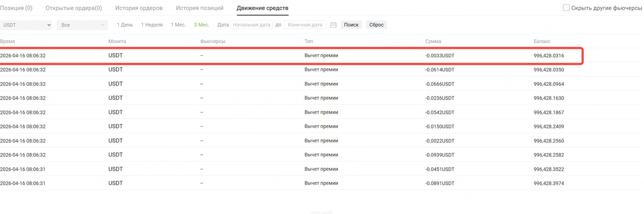Choose the 1 Неделя time range
This screenshot has height=214, width=644.
coord(152,25)
